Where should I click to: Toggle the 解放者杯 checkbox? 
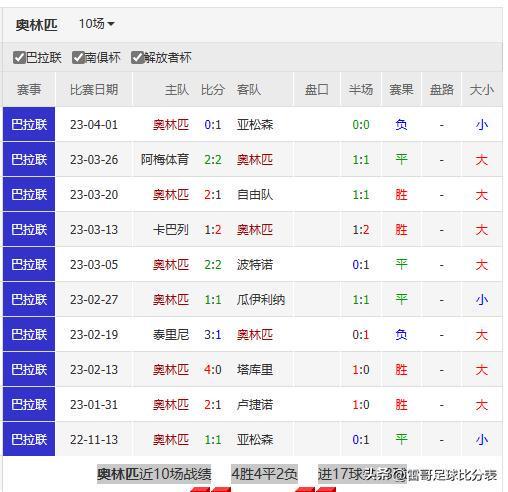[137, 58]
